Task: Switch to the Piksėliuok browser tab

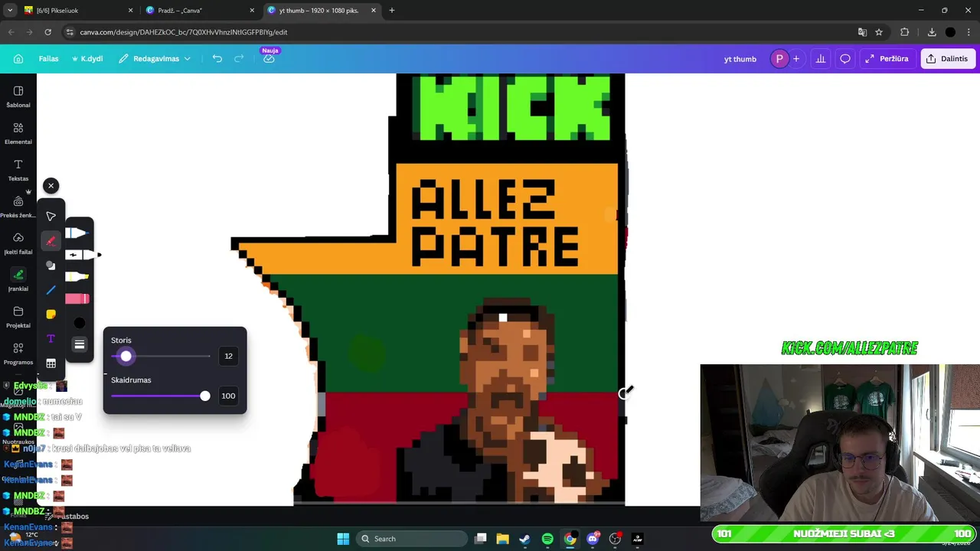Action: click(78, 11)
